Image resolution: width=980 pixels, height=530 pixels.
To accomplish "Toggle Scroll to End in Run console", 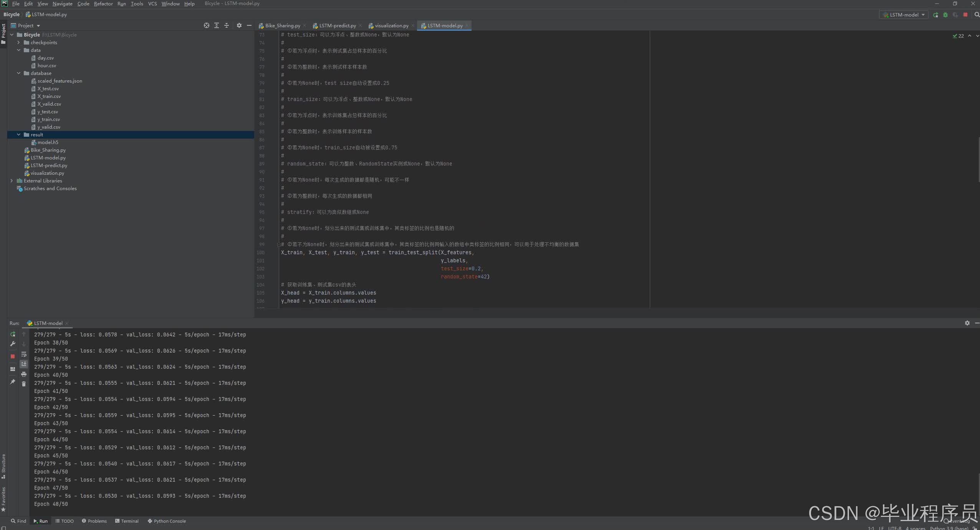I will pos(24,364).
